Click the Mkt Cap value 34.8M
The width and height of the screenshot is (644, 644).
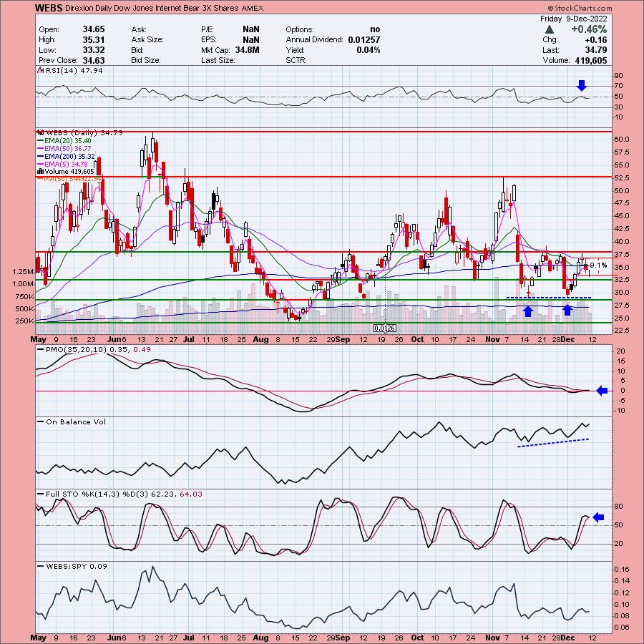pyautogui.click(x=248, y=49)
